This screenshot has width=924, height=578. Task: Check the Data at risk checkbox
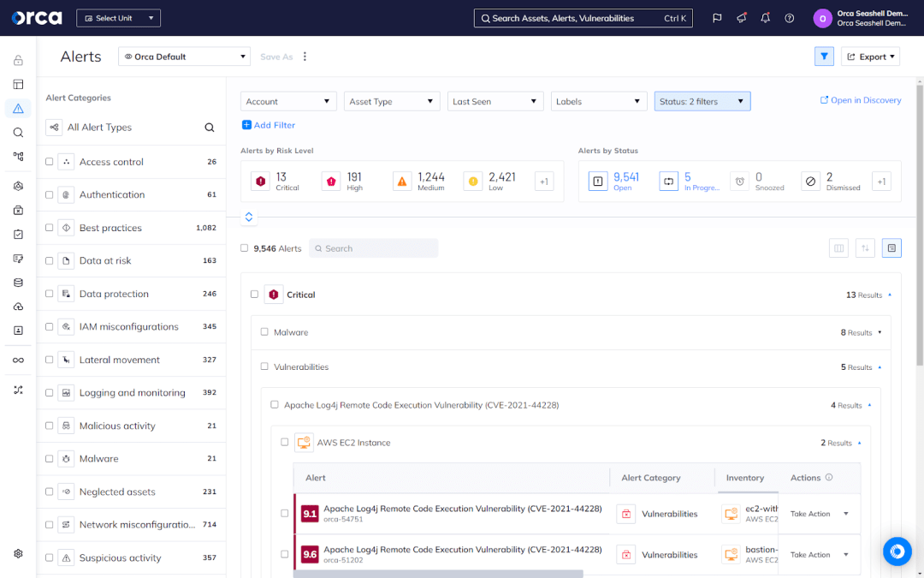point(50,260)
